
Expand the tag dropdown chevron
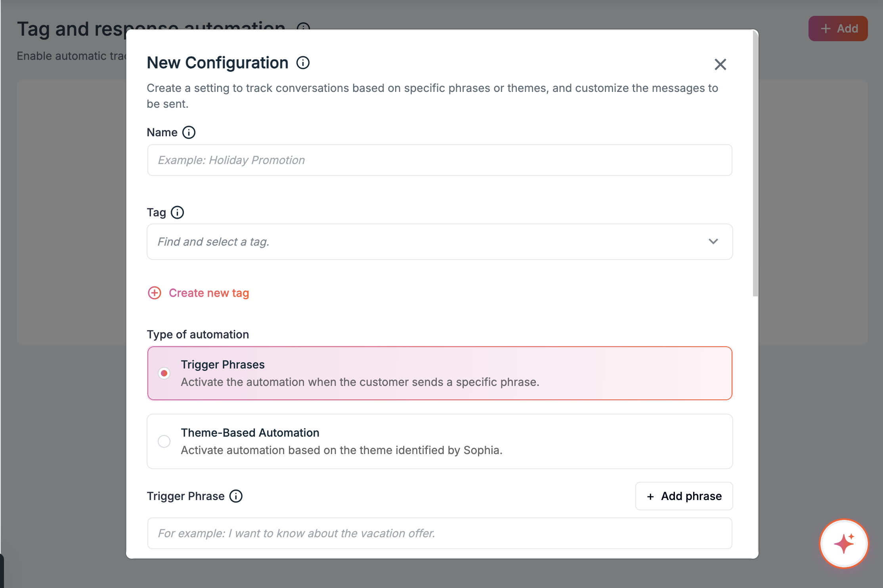(713, 242)
